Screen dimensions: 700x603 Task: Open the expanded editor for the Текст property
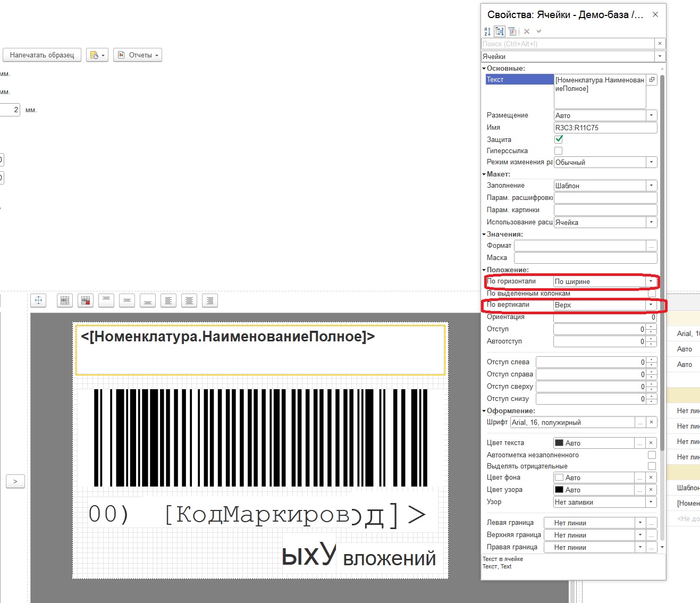652,80
